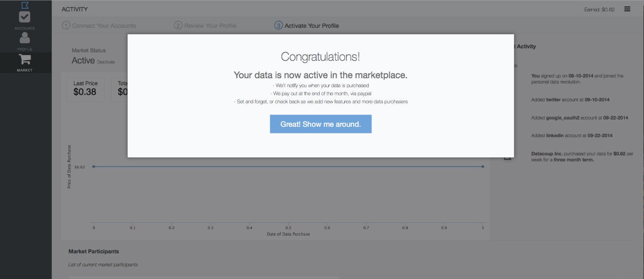644x279 pixels.
Task: Click the Datacoup Inc. purchase activity entry
Action: (582, 156)
